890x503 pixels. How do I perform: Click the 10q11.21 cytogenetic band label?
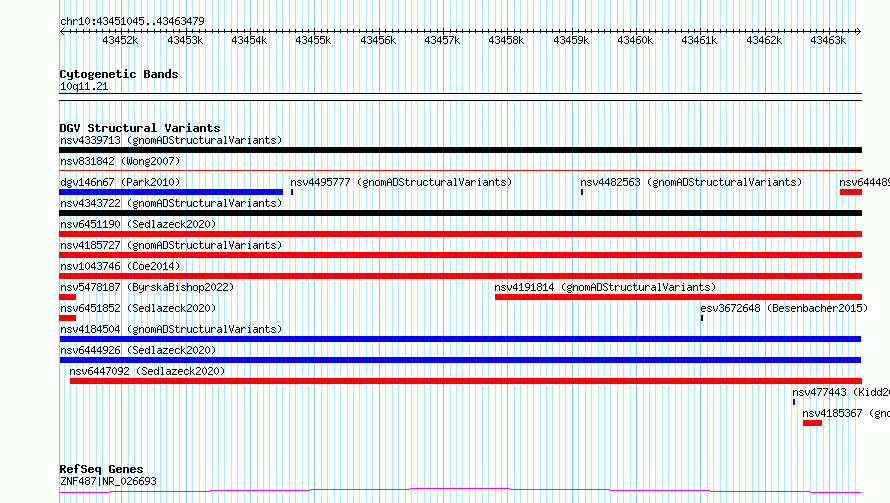pos(84,86)
